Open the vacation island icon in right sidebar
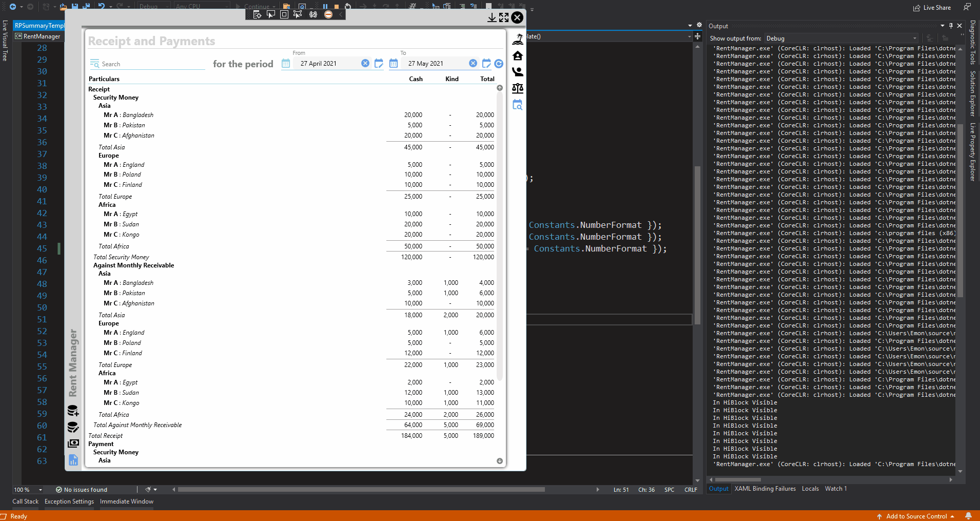980x521 pixels. pos(518,38)
